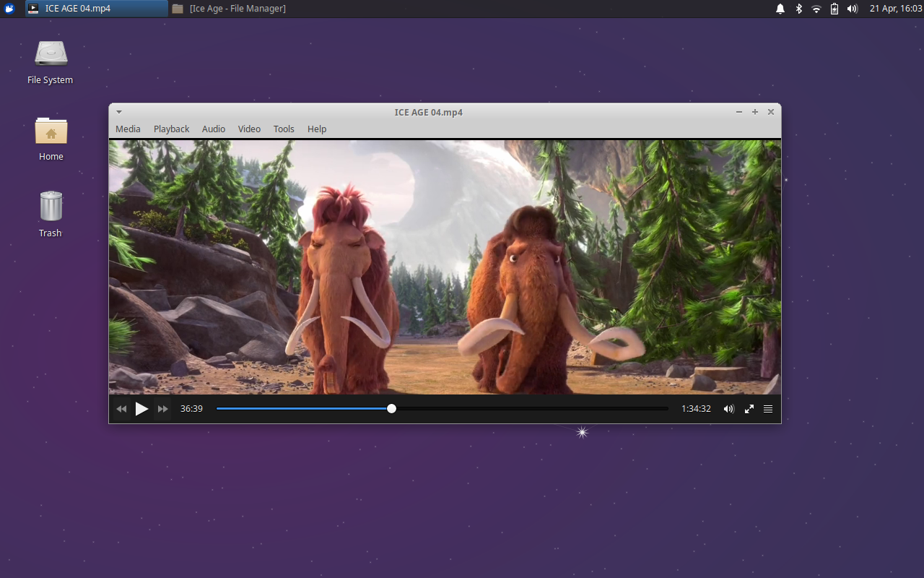Select the Trash desktop icon
Image resolution: width=924 pixels, height=578 pixels.
click(51, 214)
